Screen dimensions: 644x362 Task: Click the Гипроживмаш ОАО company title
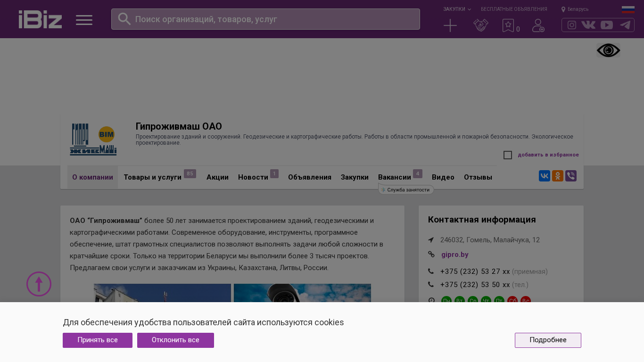pyautogui.click(x=179, y=126)
